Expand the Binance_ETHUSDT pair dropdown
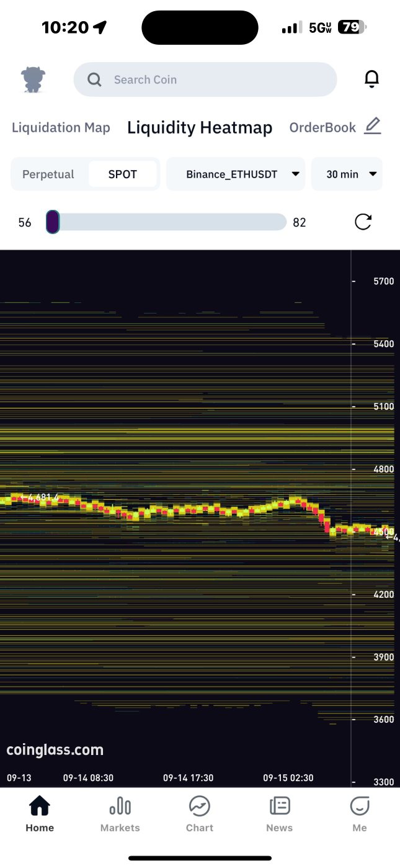Image resolution: width=400 pixels, height=868 pixels. 236,174
